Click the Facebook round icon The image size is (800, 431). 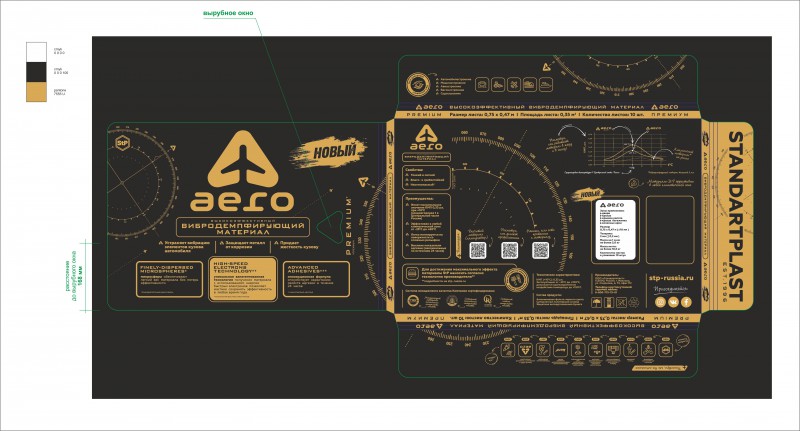click(687, 302)
